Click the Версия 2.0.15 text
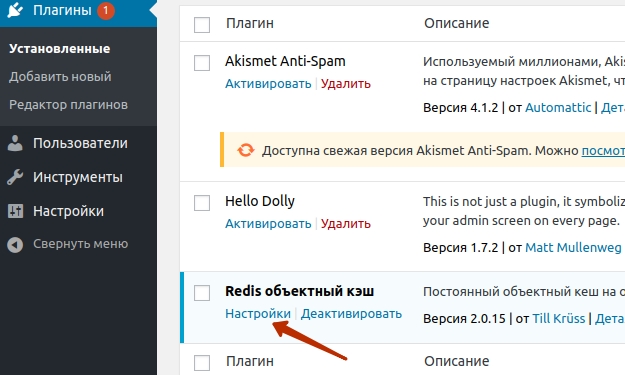Screen dimensions: 625x375 point(464,318)
